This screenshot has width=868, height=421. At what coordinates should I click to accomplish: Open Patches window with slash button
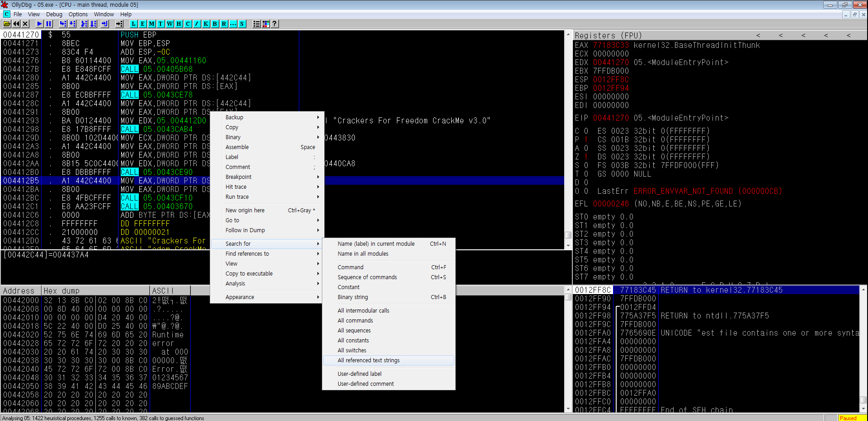[197, 24]
